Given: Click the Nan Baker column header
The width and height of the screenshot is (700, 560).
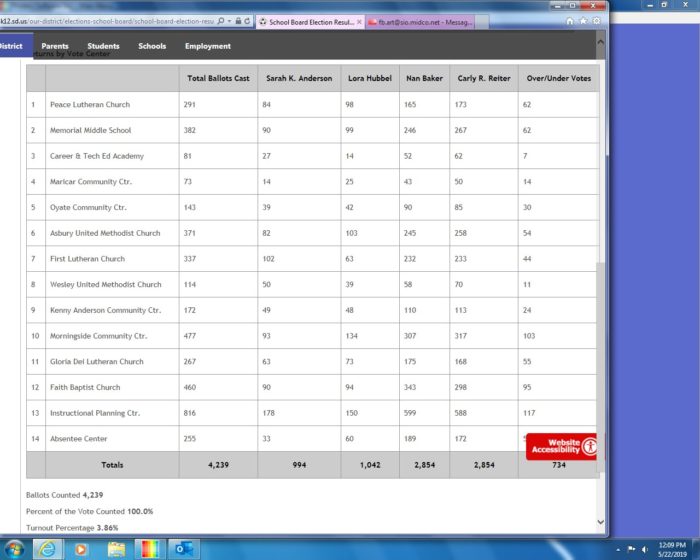Looking at the screenshot, I should pyautogui.click(x=424, y=78).
